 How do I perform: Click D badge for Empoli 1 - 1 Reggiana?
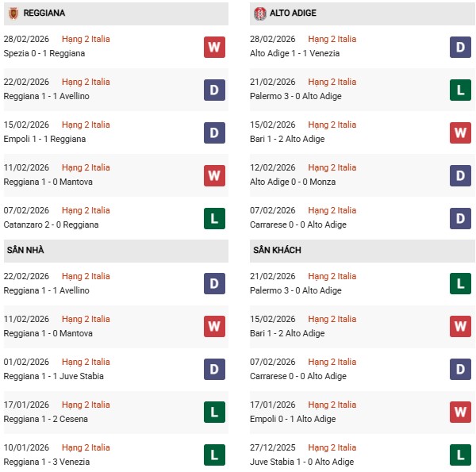[214, 132]
